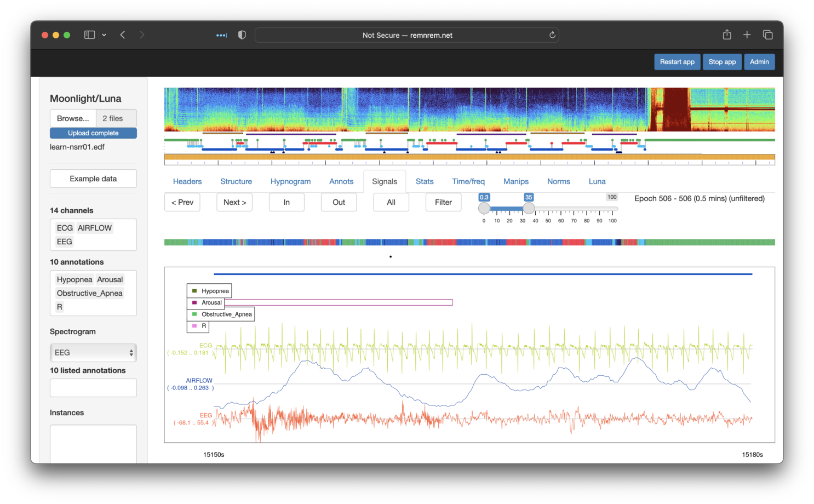Switch to the Hypnogram tab

coord(290,181)
